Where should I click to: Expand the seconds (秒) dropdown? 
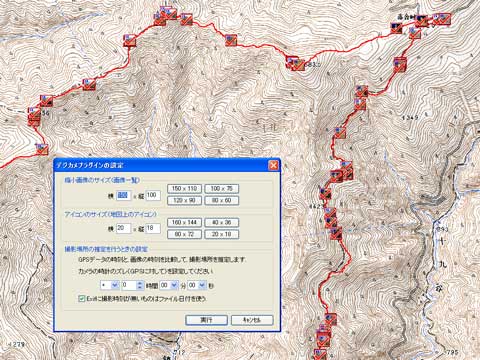click(x=198, y=285)
